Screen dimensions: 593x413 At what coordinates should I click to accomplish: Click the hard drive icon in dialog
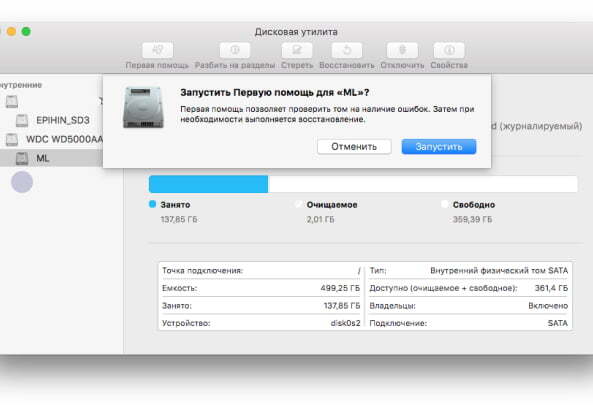[143, 107]
